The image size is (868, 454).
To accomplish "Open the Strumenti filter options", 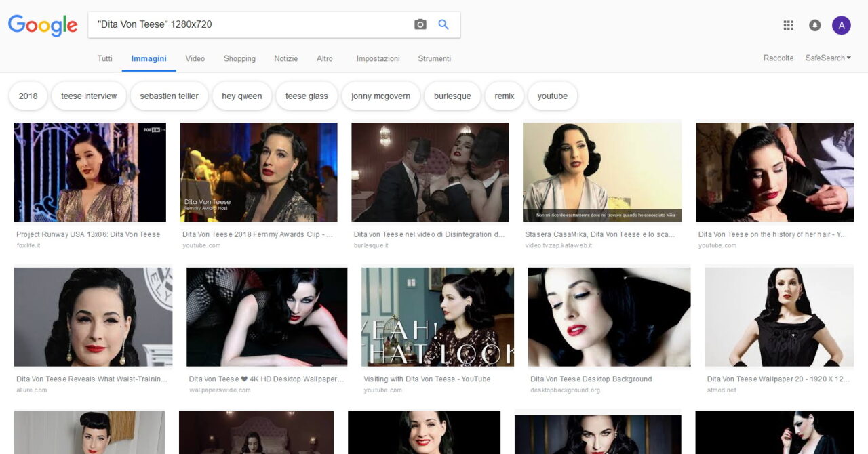I will tap(434, 59).
